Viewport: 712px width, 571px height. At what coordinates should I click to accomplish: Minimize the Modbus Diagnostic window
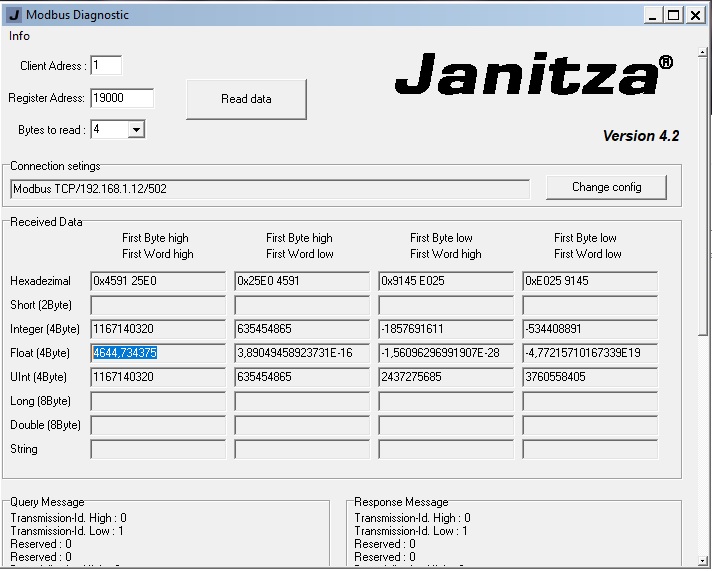pyautogui.click(x=651, y=15)
